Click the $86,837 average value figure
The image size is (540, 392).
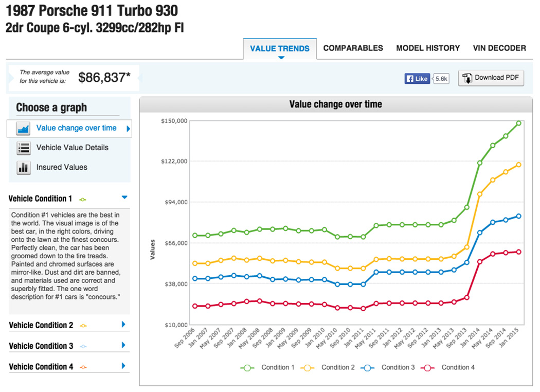[104, 78]
